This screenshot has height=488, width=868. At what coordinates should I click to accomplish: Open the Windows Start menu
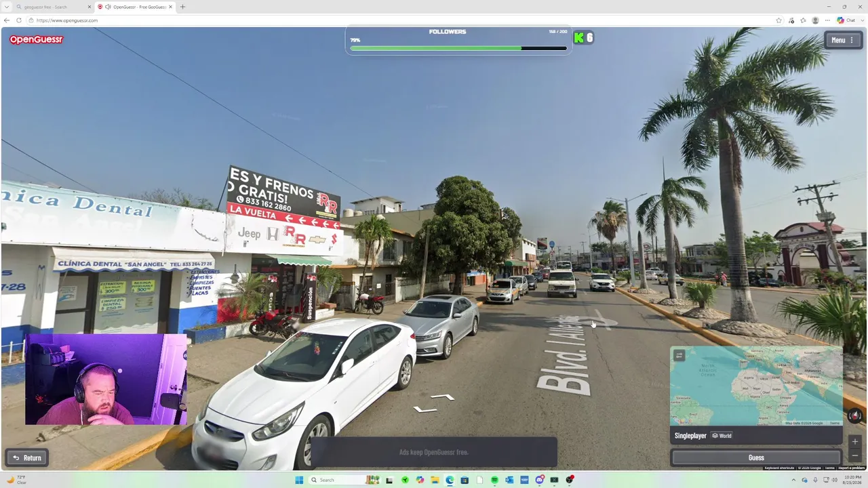point(299,480)
